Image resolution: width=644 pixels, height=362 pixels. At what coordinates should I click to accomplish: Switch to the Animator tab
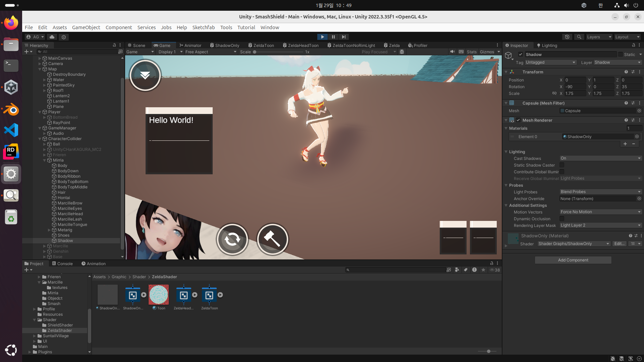(x=190, y=45)
